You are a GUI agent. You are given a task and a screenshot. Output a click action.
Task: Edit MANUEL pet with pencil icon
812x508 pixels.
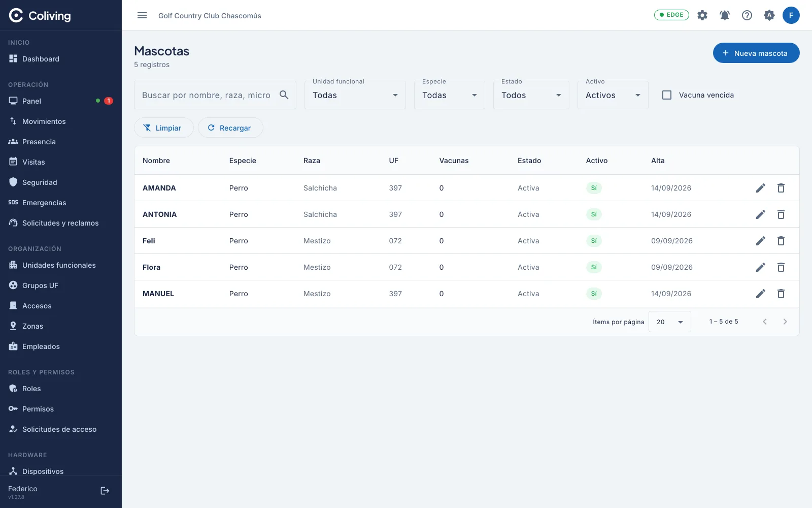(x=761, y=294)
